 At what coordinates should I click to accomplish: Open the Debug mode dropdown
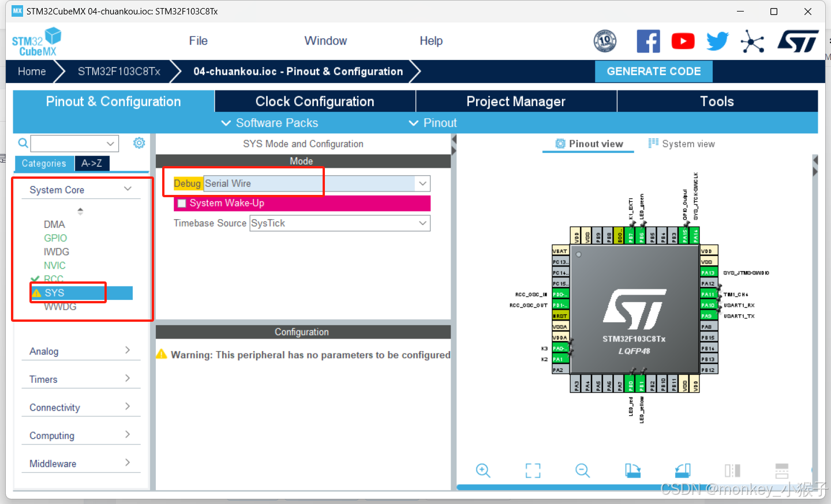(423, 183)
